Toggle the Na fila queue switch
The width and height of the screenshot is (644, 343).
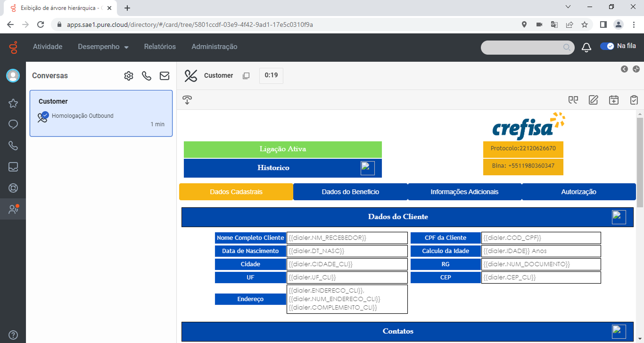coord(607,46)
